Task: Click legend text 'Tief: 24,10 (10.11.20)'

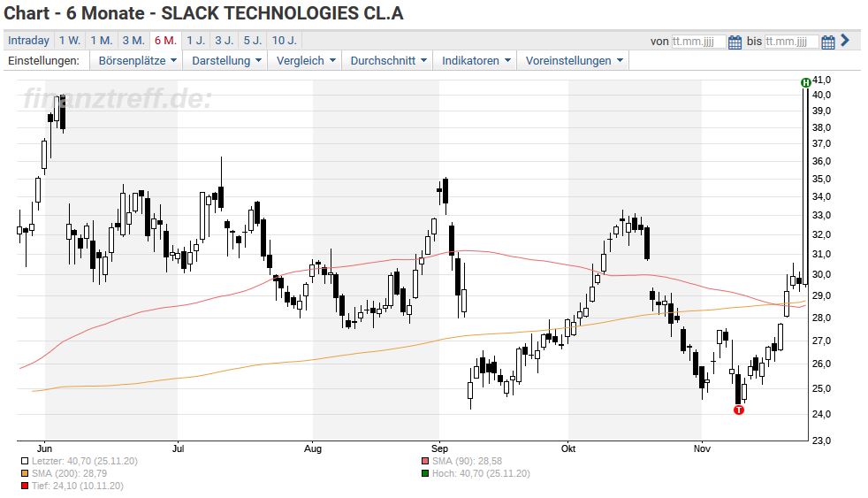Action: (x=77, y=486)
